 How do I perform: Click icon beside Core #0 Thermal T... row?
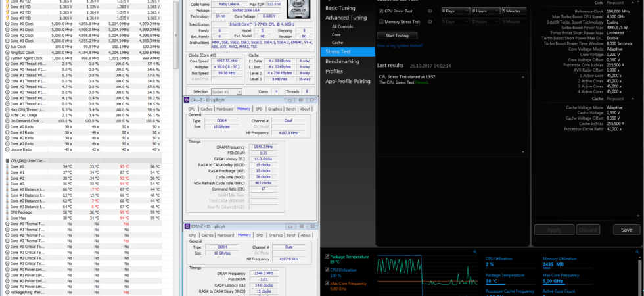pos(7,224)
